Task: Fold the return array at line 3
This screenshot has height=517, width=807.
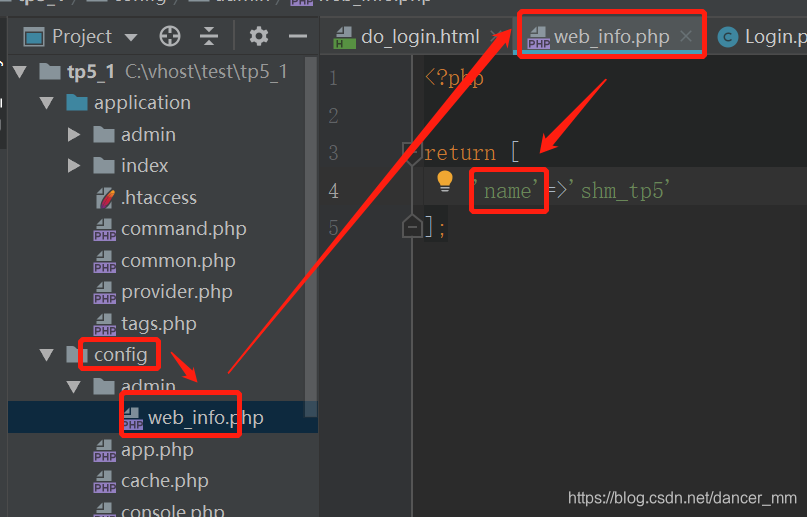Action: point(412,153)
